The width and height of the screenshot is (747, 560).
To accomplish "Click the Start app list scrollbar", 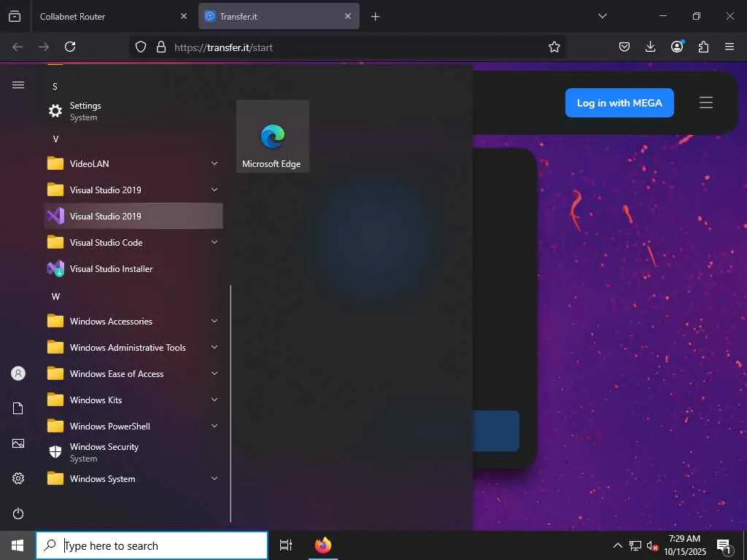I will tap(231, 404).
